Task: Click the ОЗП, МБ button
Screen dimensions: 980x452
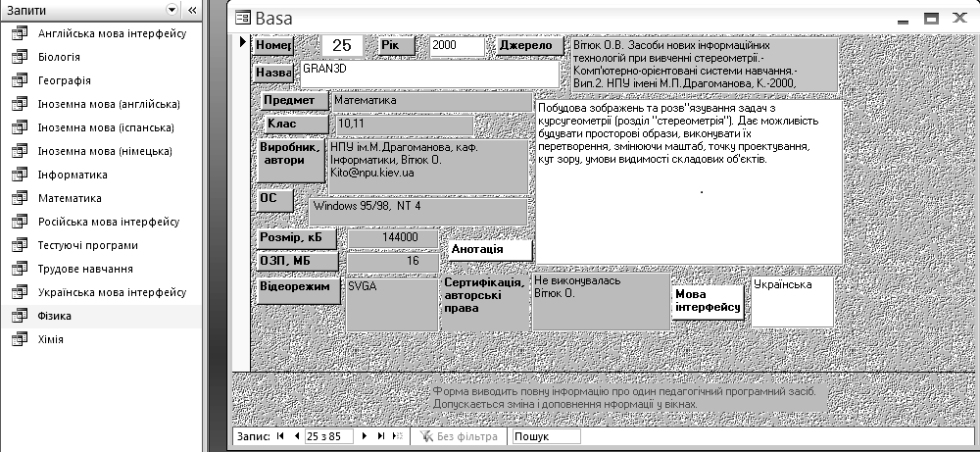Action: tap(298, 262)
